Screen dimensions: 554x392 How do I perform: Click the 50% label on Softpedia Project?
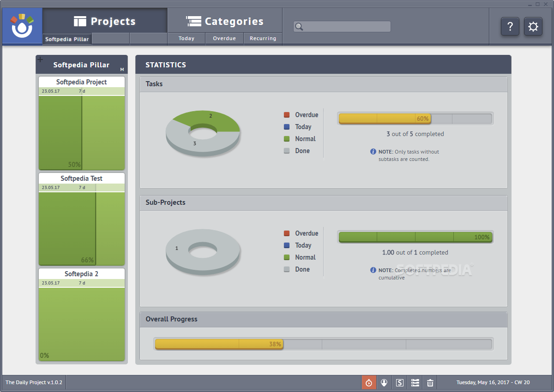coord(74,165)
